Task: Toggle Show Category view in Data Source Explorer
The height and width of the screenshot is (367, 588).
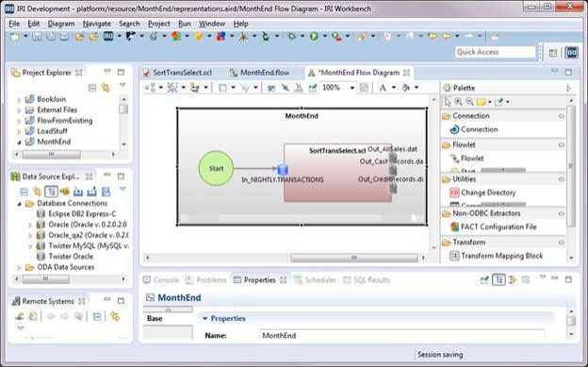Action: 51,192
